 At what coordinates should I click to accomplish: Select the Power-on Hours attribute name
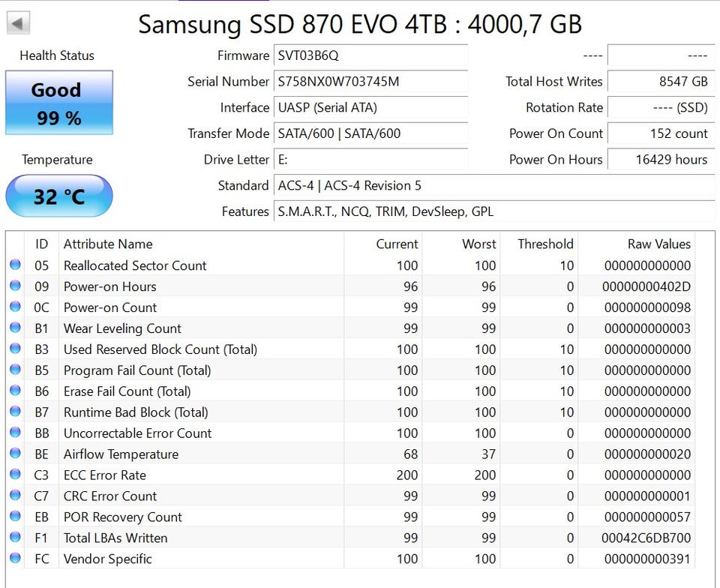pyautogui.click(x=110, y=286)
